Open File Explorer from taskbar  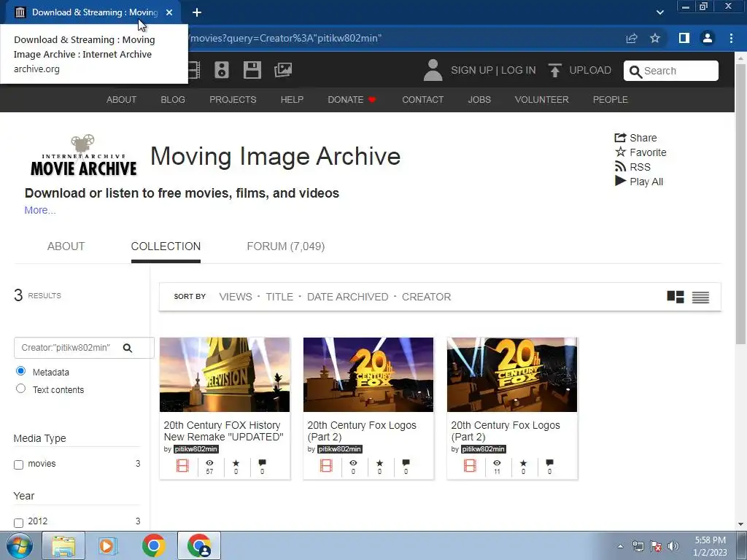(63, 545)
